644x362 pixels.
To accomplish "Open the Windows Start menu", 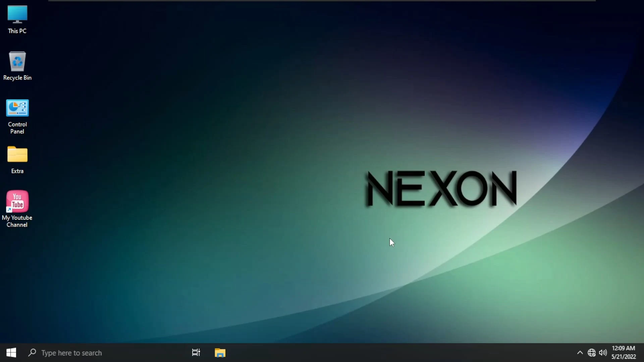I will click(x=11, y=353).
